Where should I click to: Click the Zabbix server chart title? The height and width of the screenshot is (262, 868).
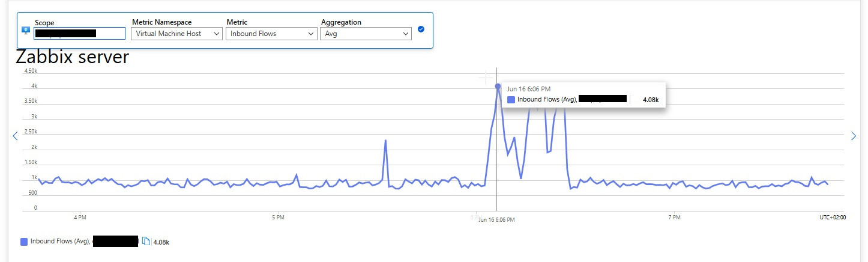[72, 58]
